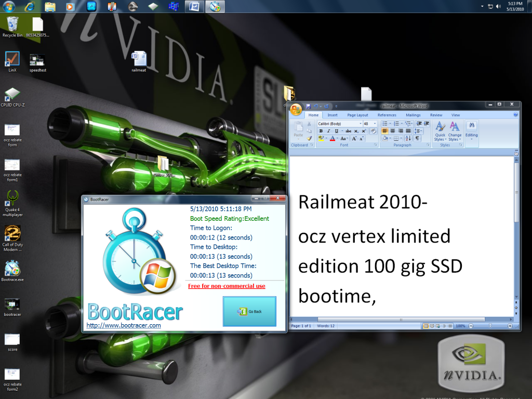
Task: Click Paste in Clipboard group
Action: [298, 129]
